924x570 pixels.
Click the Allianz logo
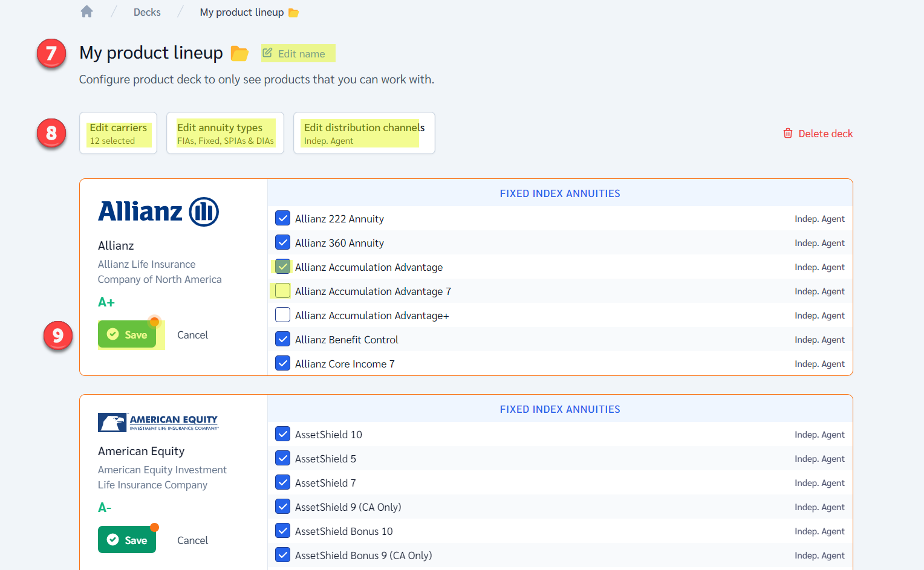(158, 212)
